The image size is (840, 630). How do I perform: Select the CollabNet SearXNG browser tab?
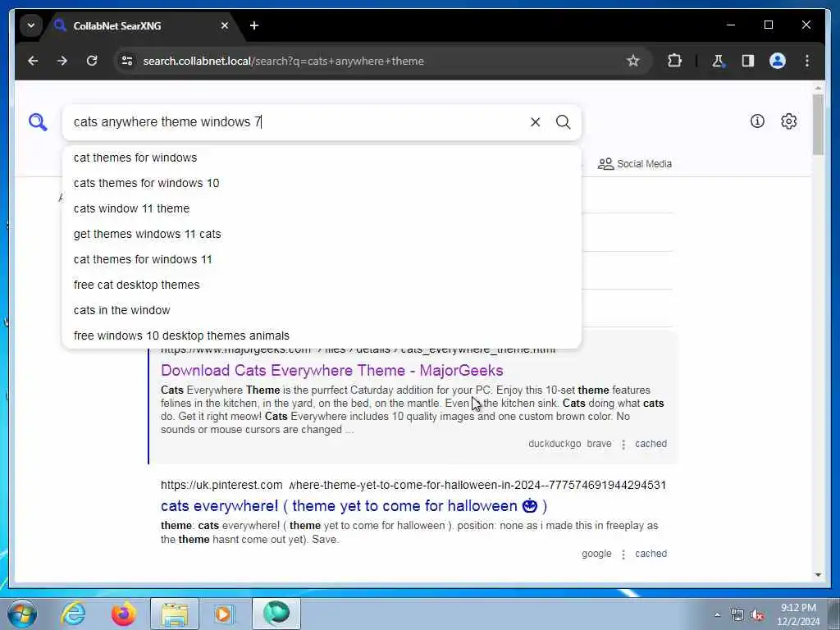tap(142, 25)
